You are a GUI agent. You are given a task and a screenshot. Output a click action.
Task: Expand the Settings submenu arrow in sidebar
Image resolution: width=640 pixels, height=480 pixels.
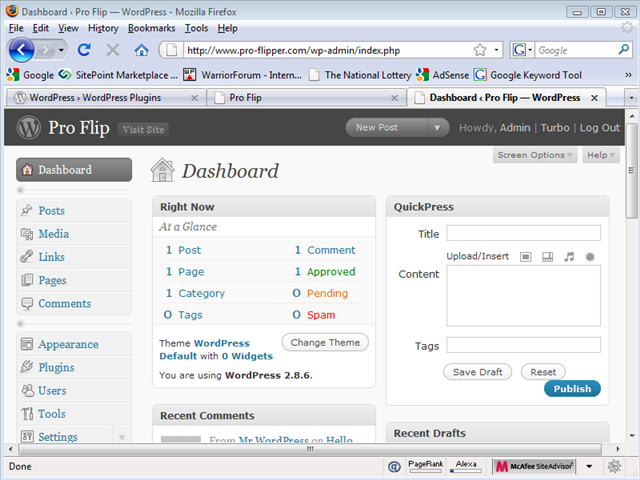(x=122, y=437)
